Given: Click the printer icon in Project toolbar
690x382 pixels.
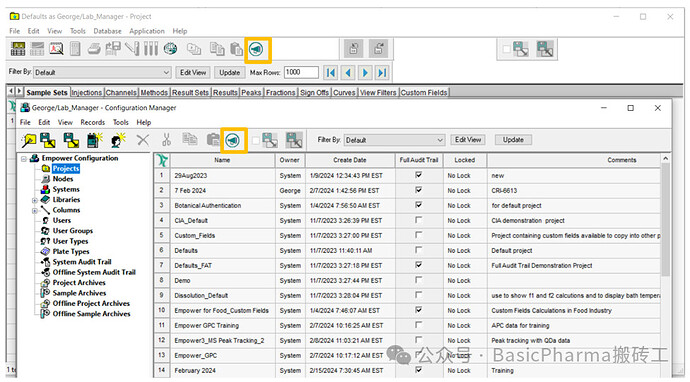Looking at the screenshot, I should coord(94,49).
